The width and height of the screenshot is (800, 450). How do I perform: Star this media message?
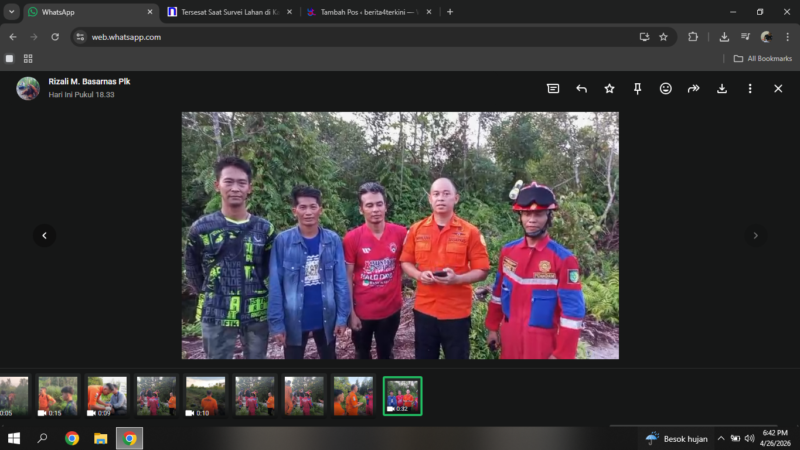click(x=609, y=89)
